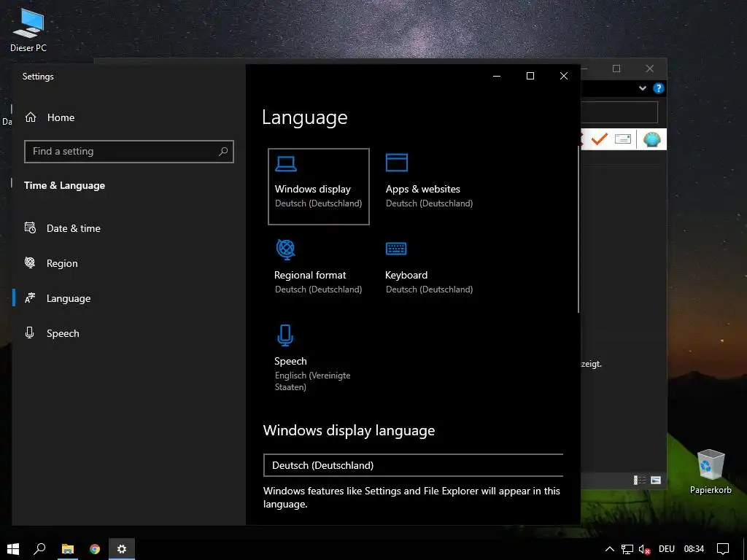Launch Chrome from the taskbar

[95, 549]
